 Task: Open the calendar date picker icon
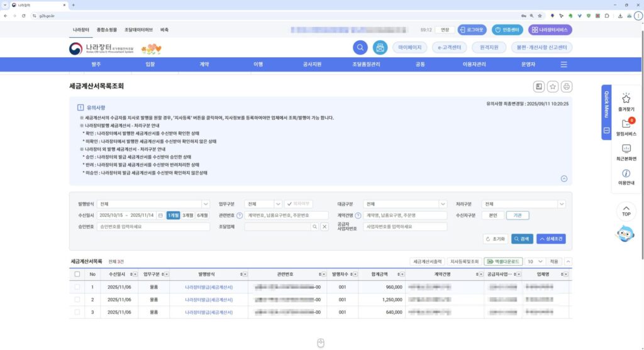tap(160, 215)
